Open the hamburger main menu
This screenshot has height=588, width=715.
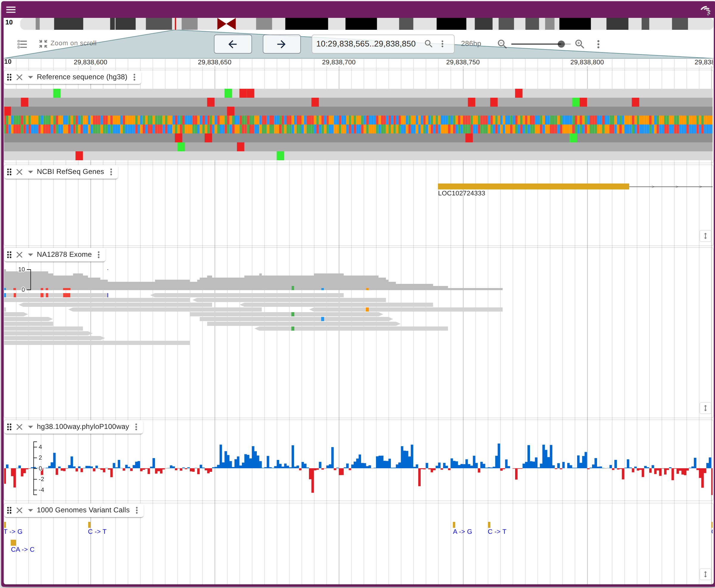point(11,10)
